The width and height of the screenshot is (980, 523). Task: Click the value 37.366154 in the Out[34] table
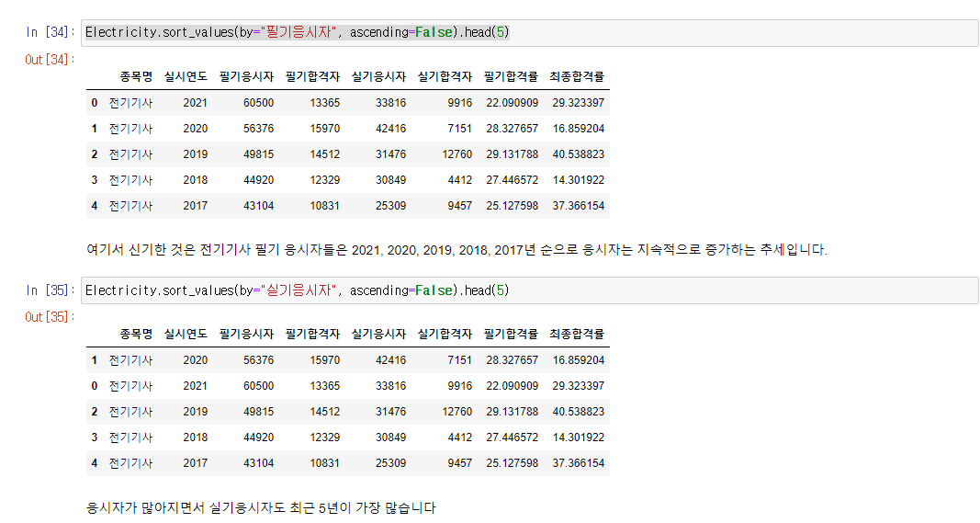pyautogui.click(x=578, y=205)
